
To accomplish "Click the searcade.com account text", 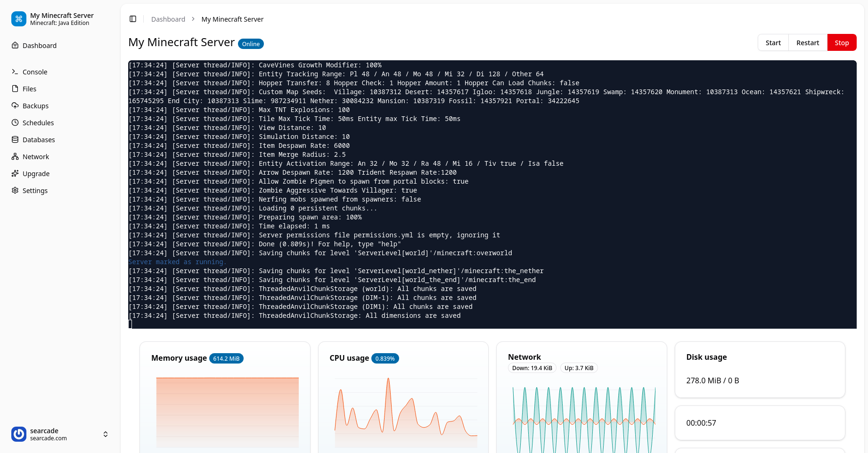I will tap(49, 438).
